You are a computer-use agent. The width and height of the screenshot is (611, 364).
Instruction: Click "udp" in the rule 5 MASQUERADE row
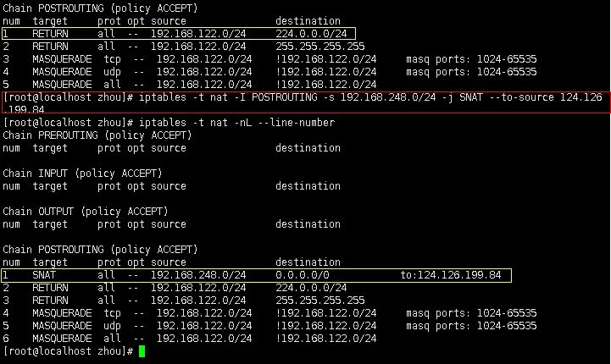coord(112,326)
